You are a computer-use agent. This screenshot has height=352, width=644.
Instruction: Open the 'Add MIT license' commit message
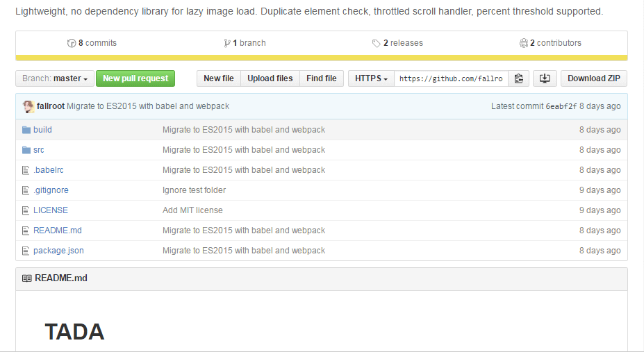[192, 210]
